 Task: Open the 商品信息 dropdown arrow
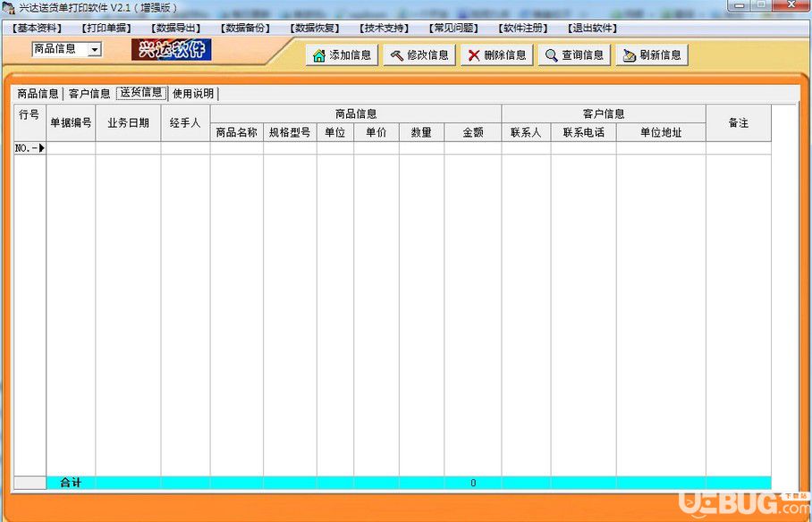pyautogui.click(x=95, y=50)
